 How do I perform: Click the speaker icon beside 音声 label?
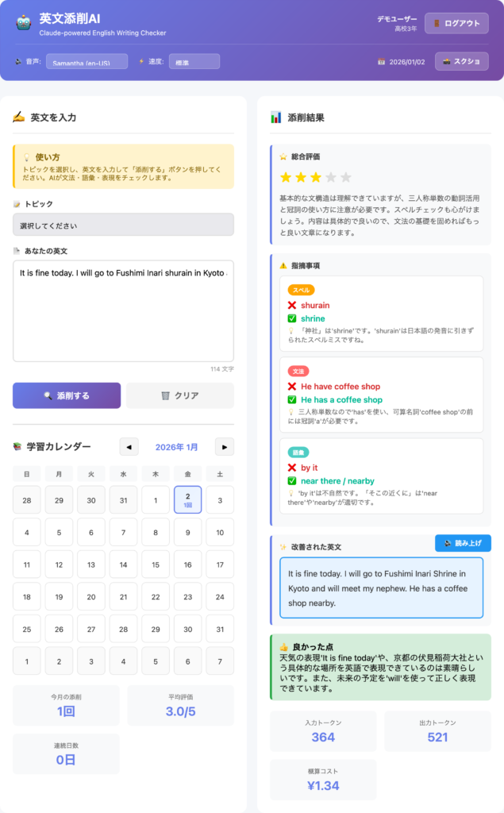(18, 61)
